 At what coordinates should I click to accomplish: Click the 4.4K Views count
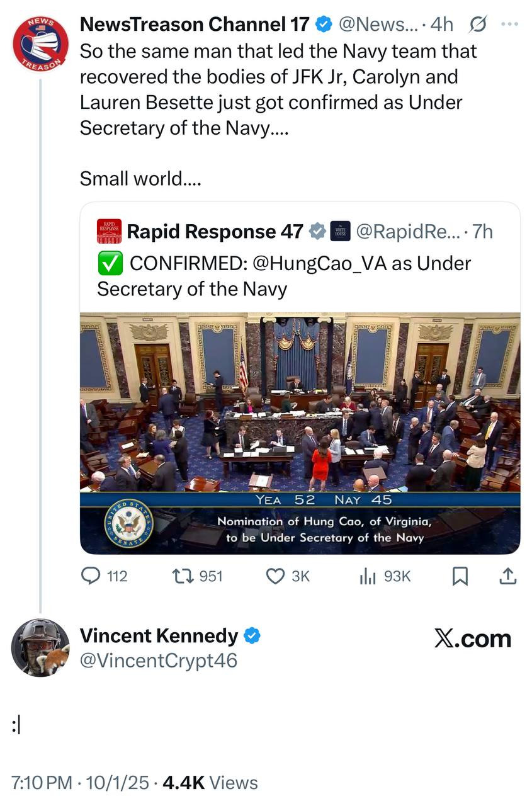pyautogui.click(x=210, y=783)
